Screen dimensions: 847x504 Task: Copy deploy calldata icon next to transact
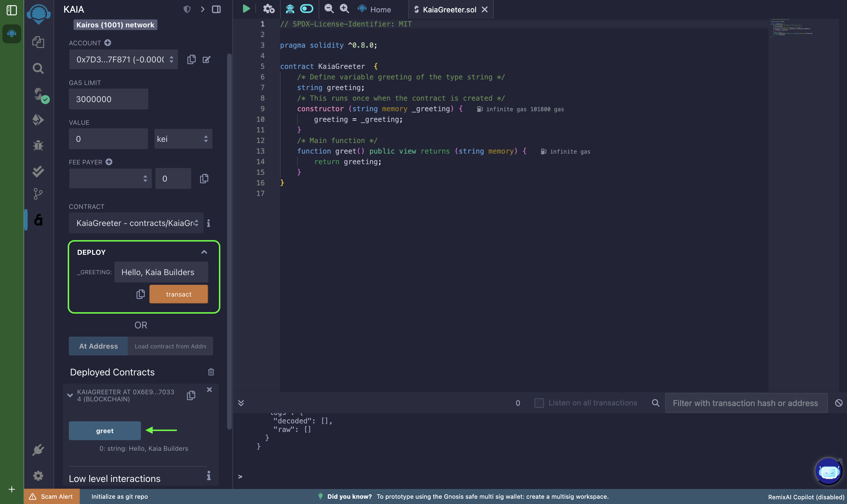click(140, 294)
